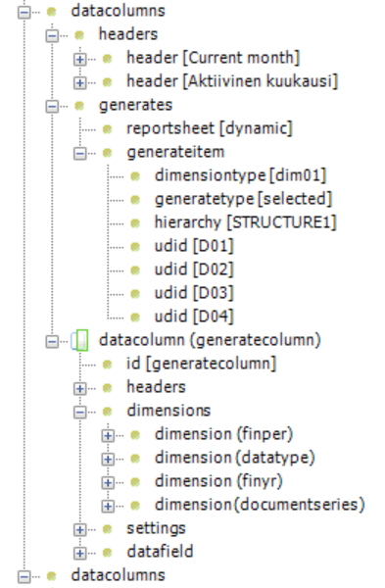This screenshot has height=588, width=385.
Task: Select generatetype [selected] item
Action: click(x=243, y=199)
